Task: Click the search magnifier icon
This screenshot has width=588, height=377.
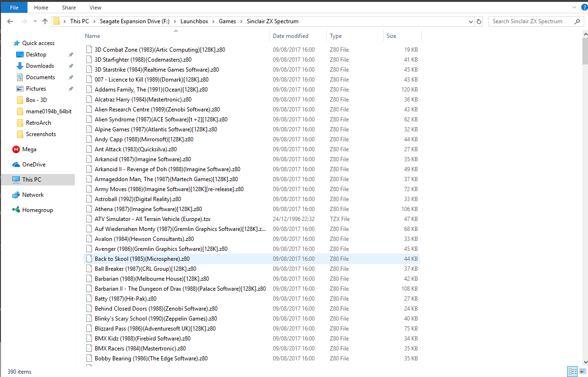Action: point(577,21)
